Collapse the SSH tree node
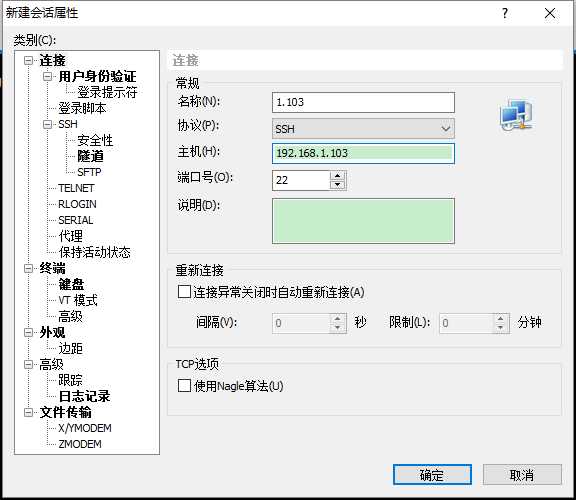 point(47,124)
